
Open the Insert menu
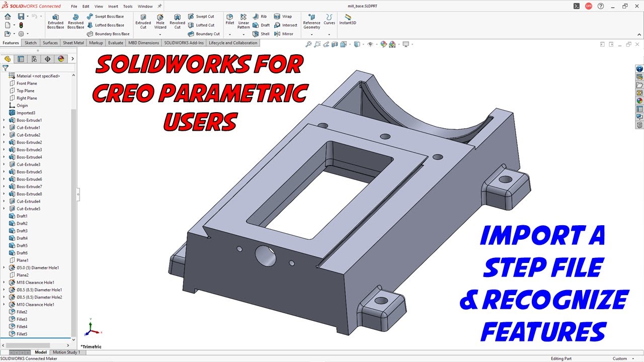click(x=113, y=7)
